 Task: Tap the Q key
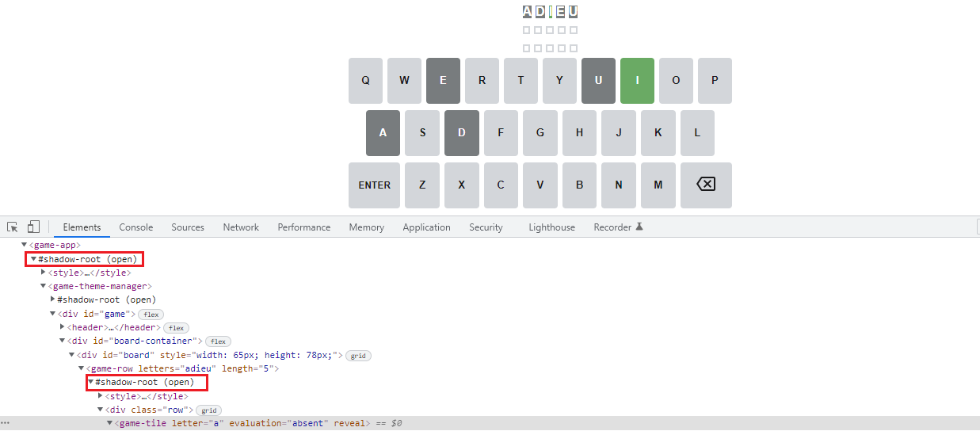point(365,80)
